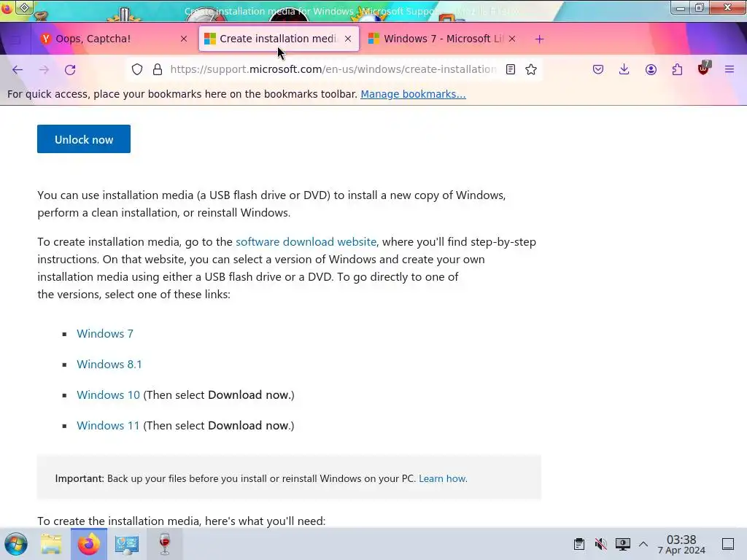Click the site security padlock icon
Viewport: 747px width, 560px height.
click(158, 69)
